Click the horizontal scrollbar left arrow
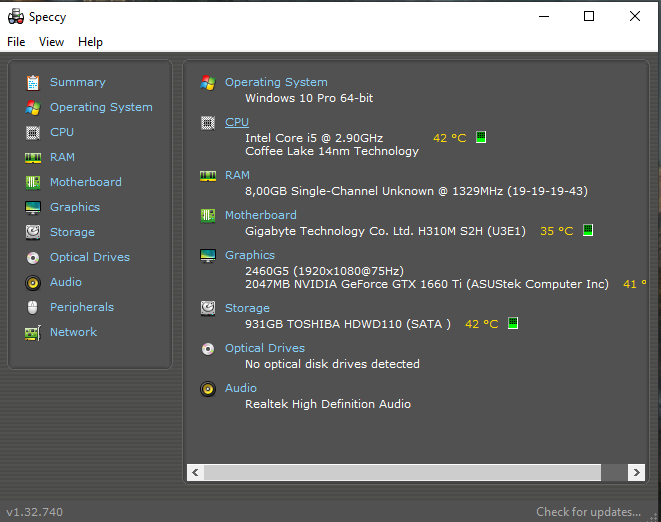 [195, 472]
